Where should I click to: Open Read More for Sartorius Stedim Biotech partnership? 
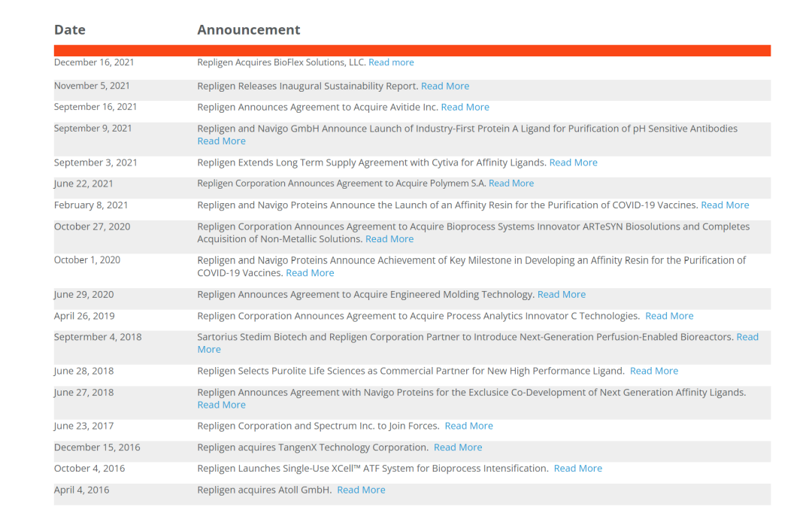pos(747,337)
